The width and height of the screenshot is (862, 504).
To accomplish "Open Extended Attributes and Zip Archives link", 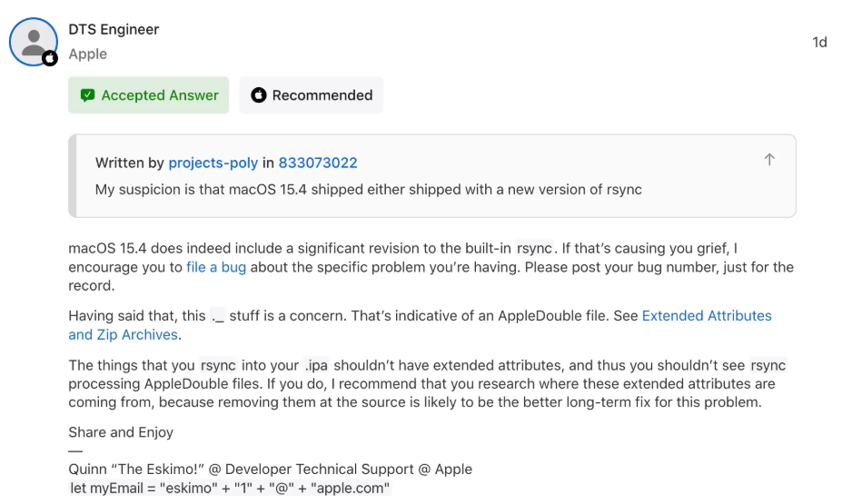I will [x=420, y=325].
